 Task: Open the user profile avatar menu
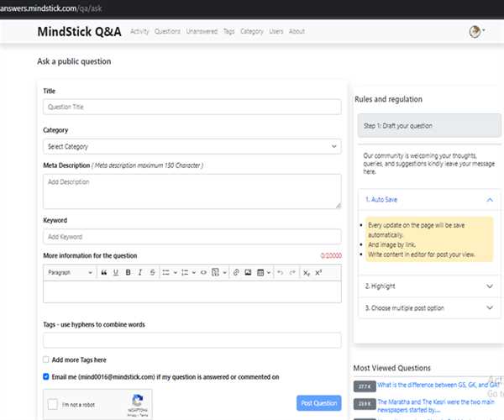pyautogui.click(x=476, y=31)
